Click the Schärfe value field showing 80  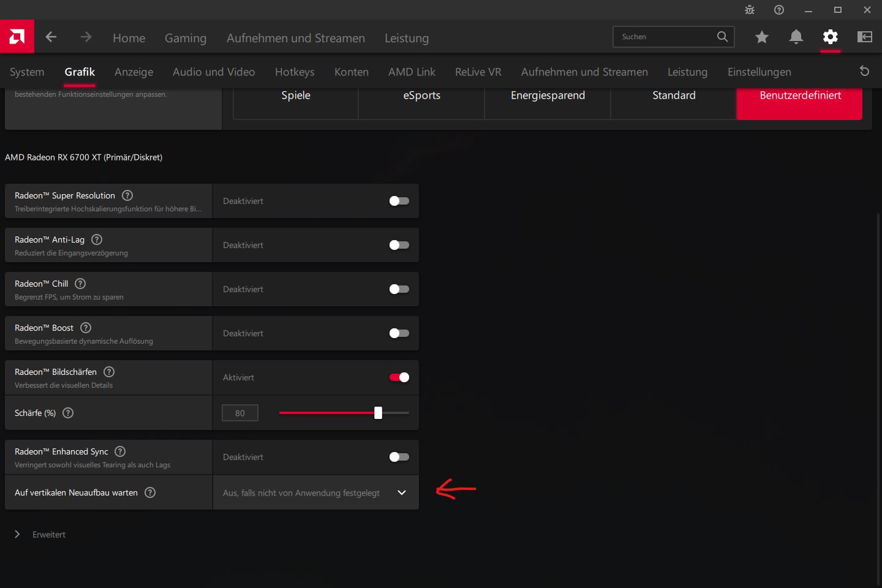(x=240, y=413)
